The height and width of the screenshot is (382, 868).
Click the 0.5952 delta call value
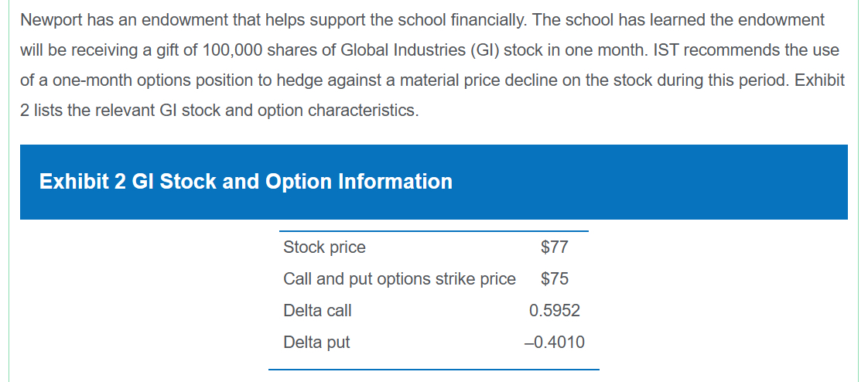pos(555,311)
